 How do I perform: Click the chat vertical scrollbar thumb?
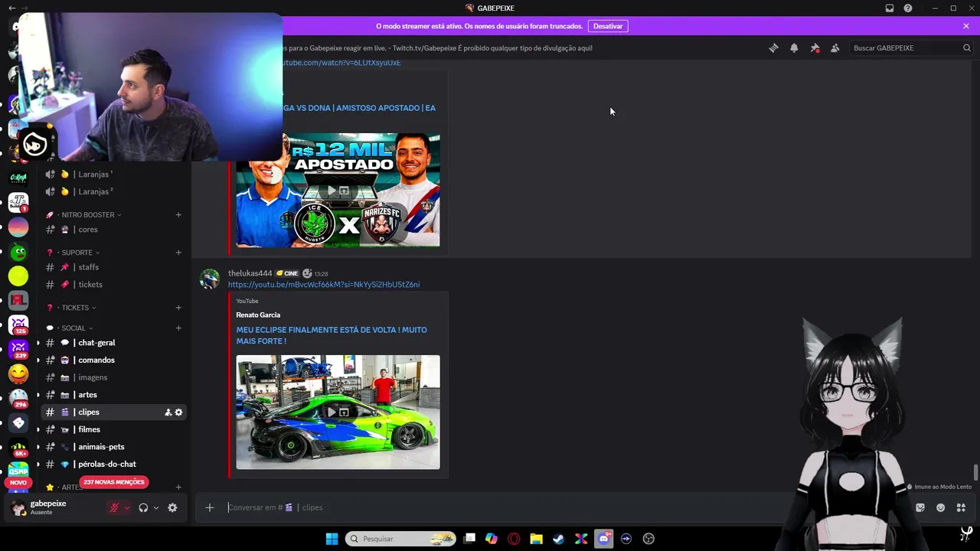(975, 474)
